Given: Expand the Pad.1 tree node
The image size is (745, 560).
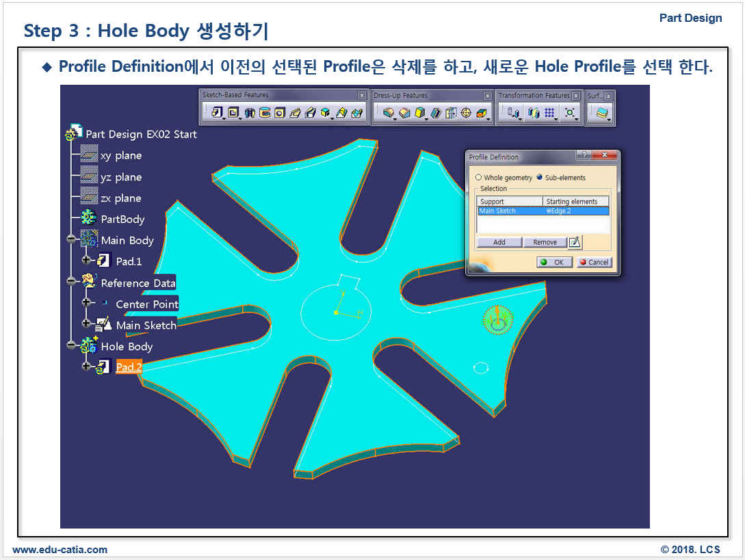Looking at the screenshot, I should tap(86, 261).
